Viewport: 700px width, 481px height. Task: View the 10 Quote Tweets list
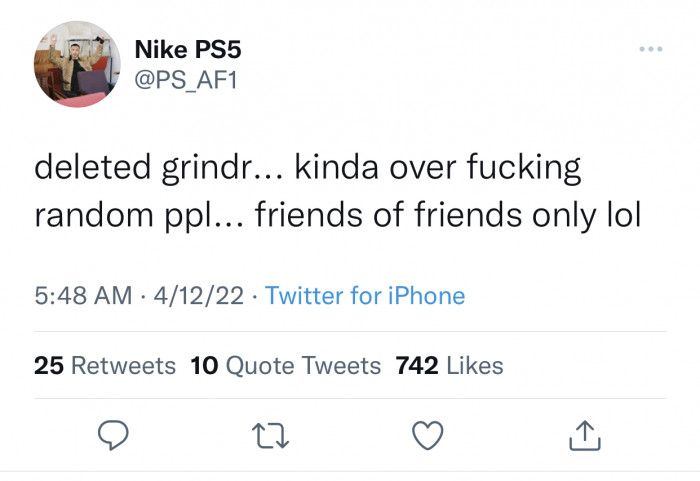286,365
